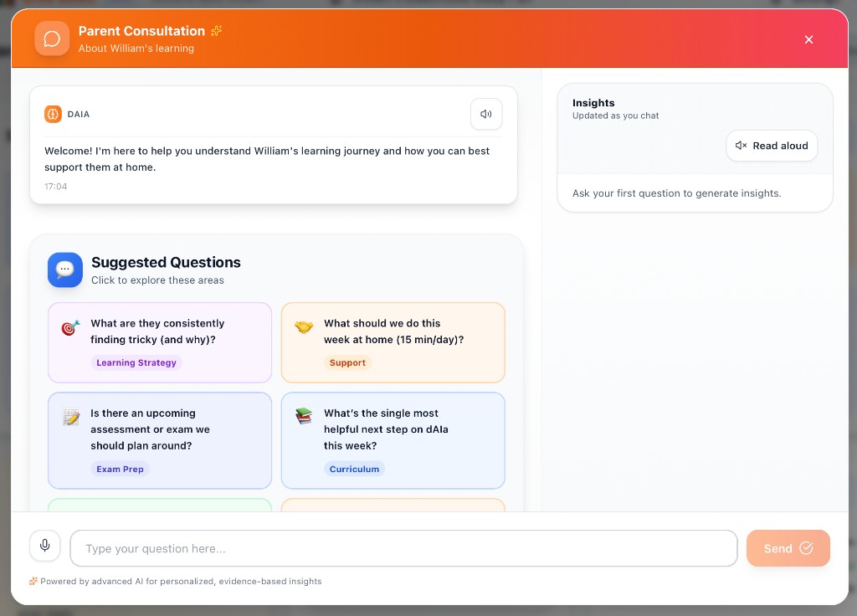Click the sparkles icon next to Parent Consultation
This screenshot has height=616, width=857.
click(x=216, y=31)
